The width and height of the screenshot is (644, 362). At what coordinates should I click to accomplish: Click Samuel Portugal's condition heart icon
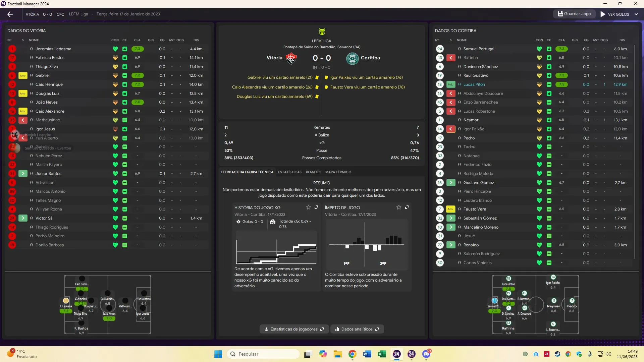tap(539, 49)
